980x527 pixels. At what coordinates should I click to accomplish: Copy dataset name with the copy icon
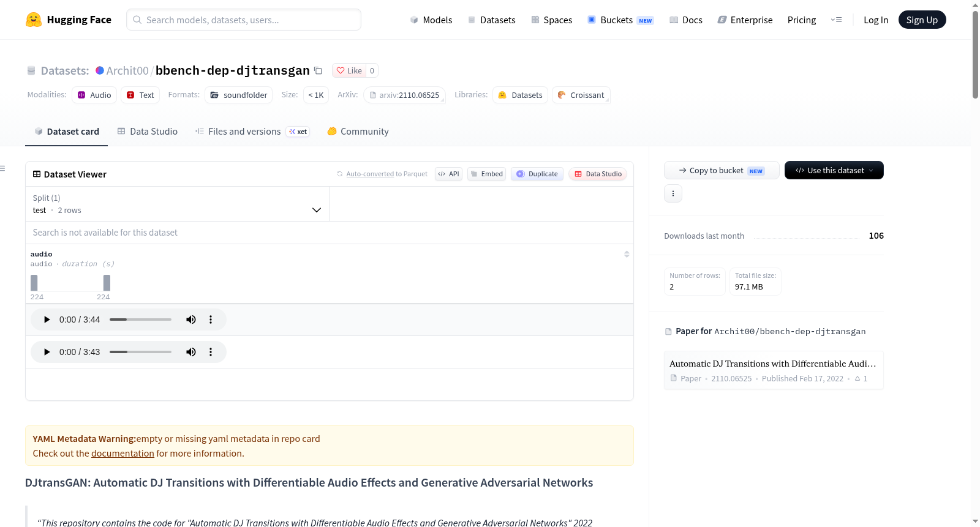click(x=318, y=70)
